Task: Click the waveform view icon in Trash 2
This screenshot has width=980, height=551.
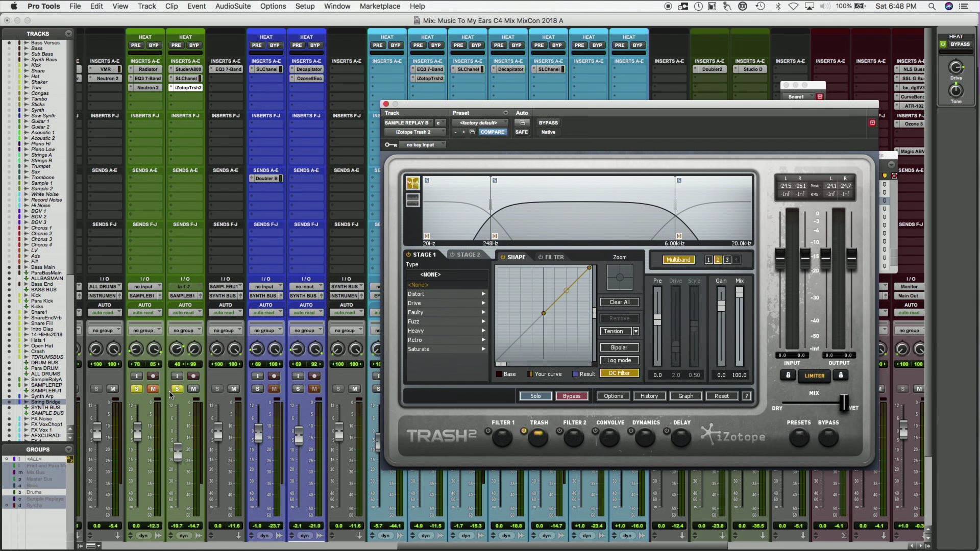Action: [412, 201]
